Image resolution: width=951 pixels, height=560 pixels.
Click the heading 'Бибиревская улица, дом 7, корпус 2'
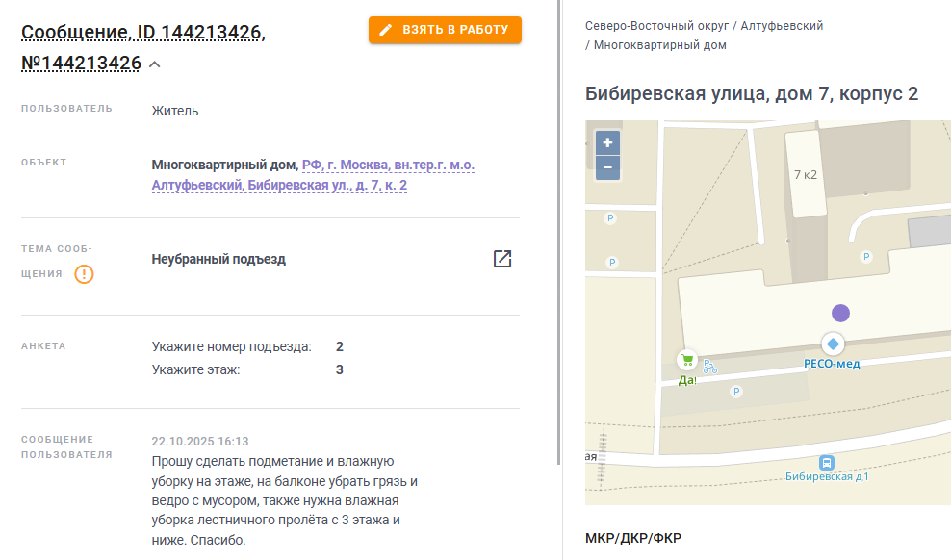tap(752, 94)
